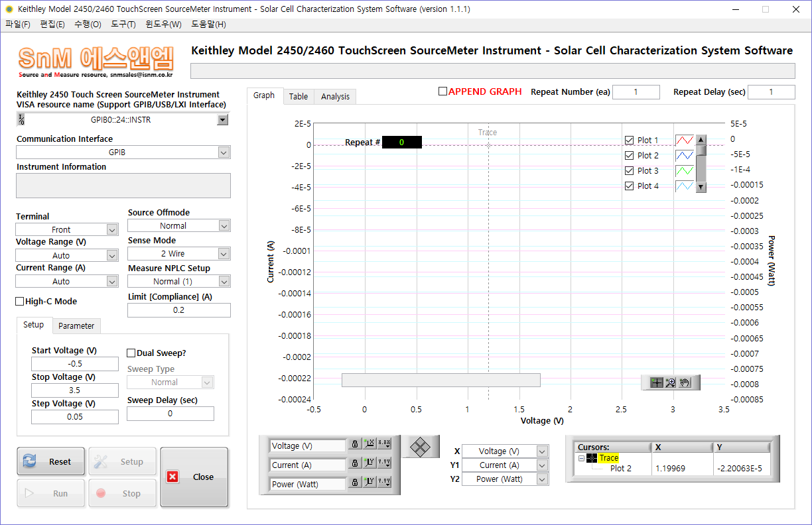Open the 파일(F) menu
The width and height of the screenshot is (812, 525).
click(18, 25)
